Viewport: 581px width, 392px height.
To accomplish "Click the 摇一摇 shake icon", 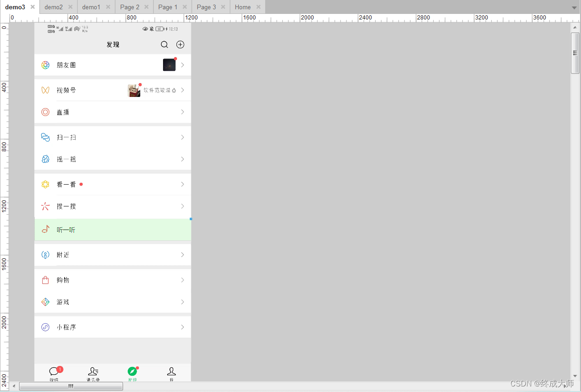I will pyautogui.click(x=45, y=159).
